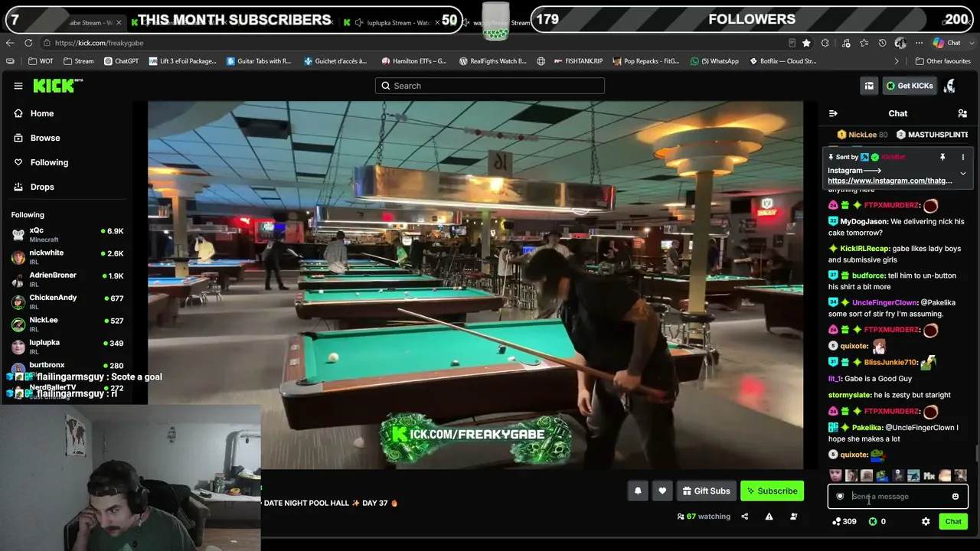Click the Get KICKs button
Screen dimensions: 980x551
(910, 86)
